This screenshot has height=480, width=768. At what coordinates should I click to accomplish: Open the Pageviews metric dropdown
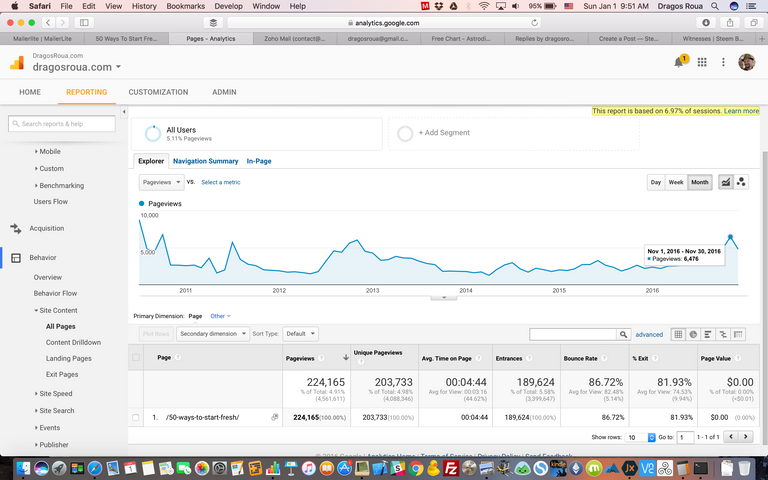pyautogui.click(x=161, y=182)
